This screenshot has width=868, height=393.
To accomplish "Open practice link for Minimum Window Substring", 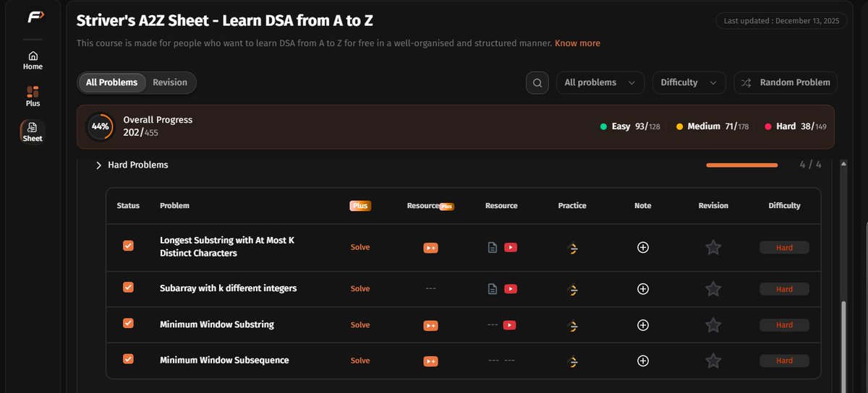I will (572, 325).
